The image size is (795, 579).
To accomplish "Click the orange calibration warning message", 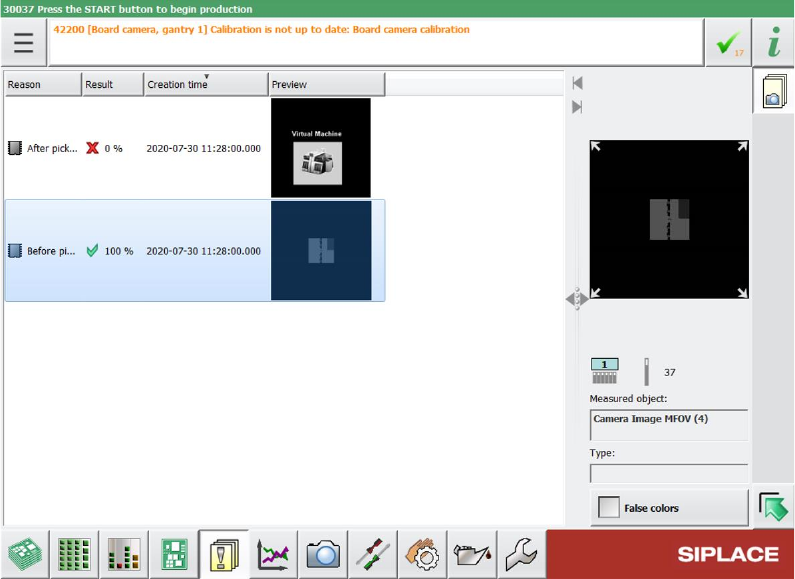I will point(261,29).
